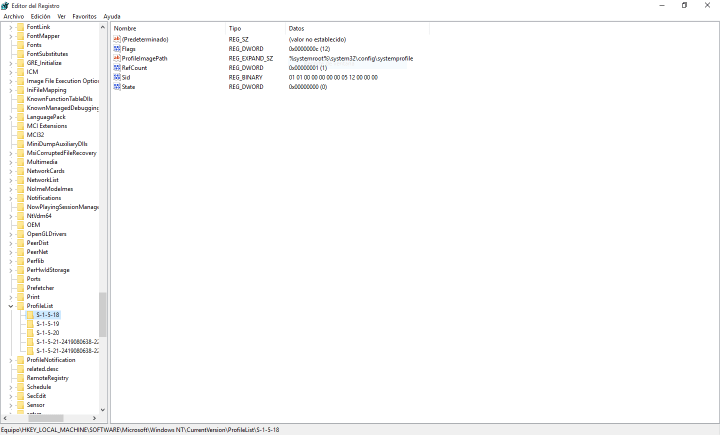Expand the FontMapper tree node

coord(11,36)
